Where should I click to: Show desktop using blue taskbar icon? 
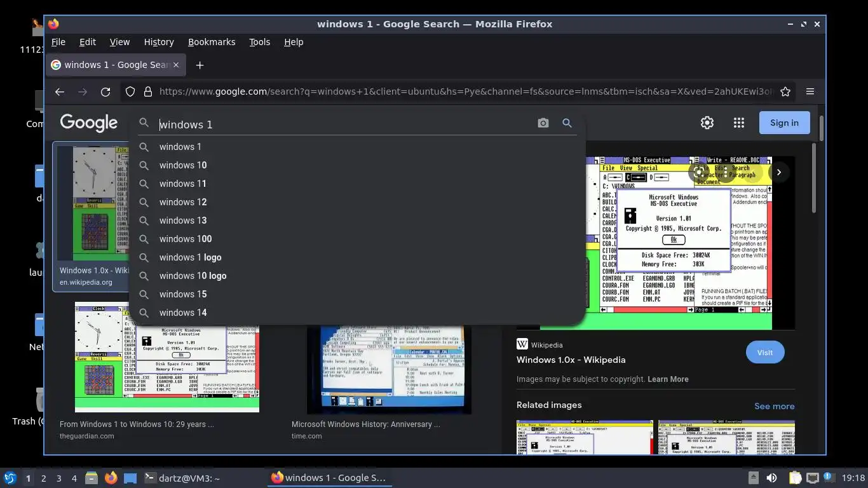click(x=130, y=478)
